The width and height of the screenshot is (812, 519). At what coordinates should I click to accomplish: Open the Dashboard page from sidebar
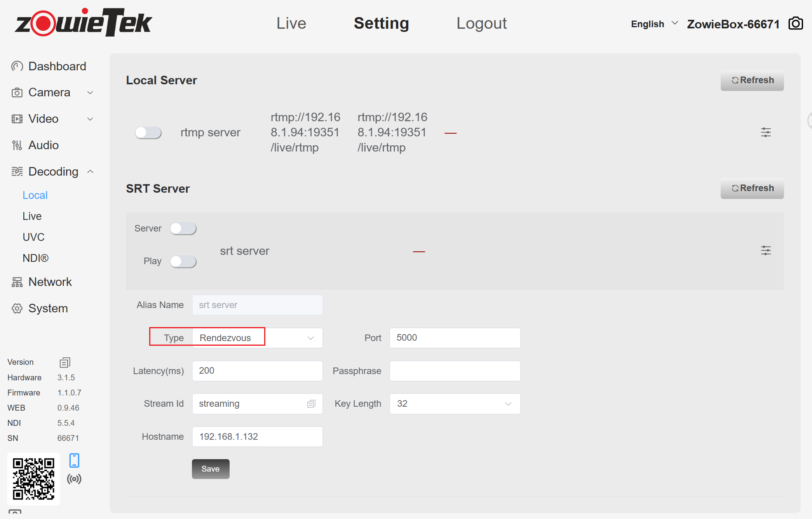[57, 66]
